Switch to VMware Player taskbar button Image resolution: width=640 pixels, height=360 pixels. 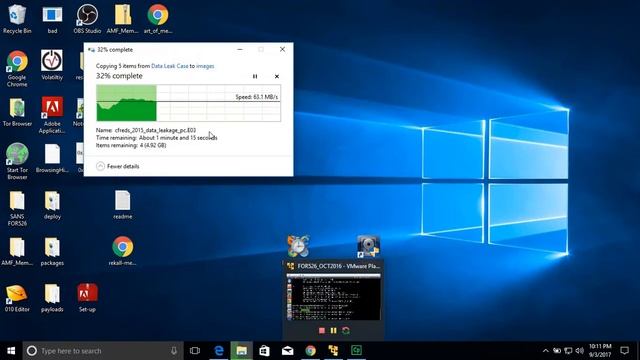333,351
